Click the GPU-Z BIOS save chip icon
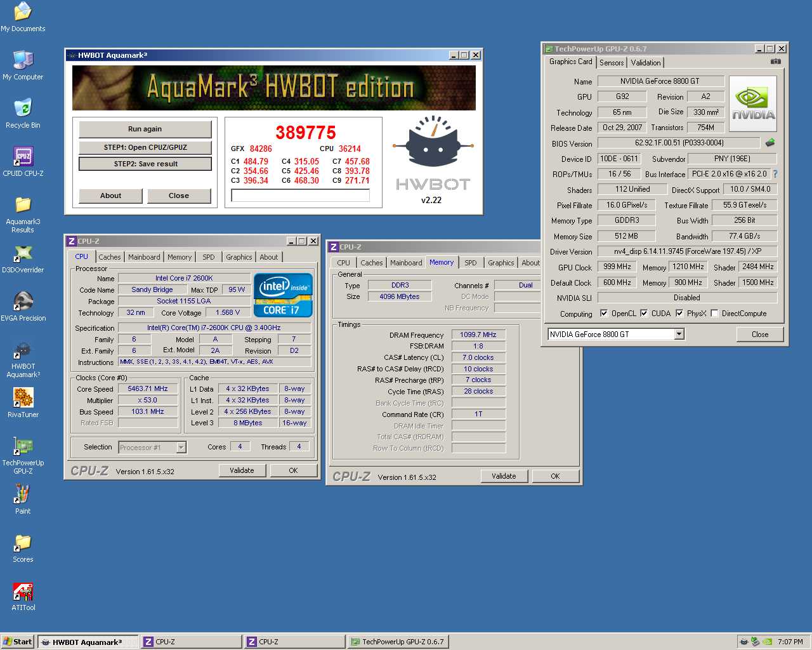812x650 pixels. tap(770, 143)
